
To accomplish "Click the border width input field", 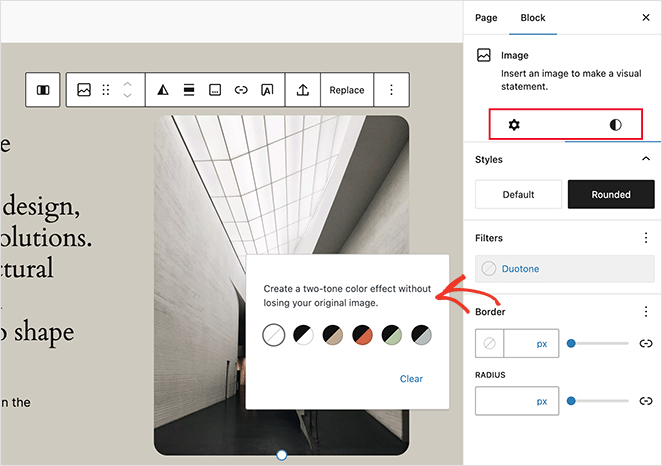I will pyautogui.click(x=518, y=344).
